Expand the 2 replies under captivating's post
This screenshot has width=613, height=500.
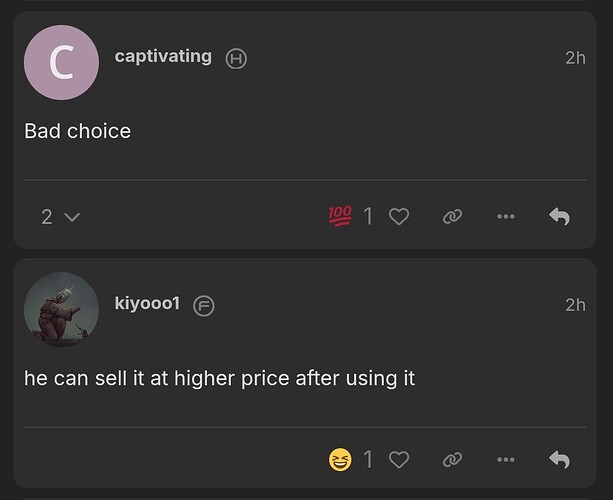[60, 216]
